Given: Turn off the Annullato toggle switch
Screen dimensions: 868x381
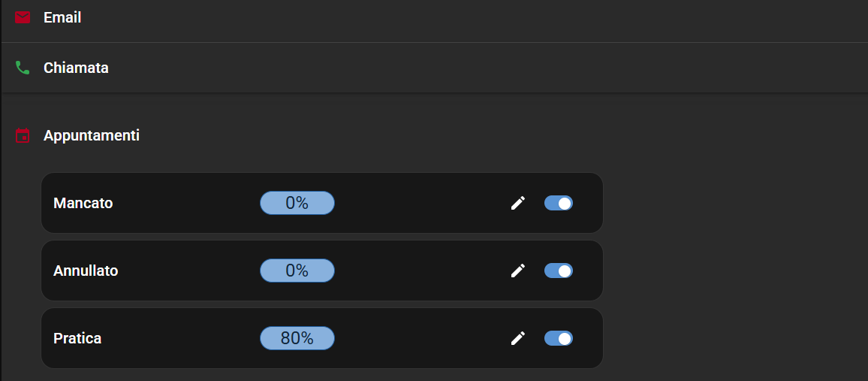Looking at the screenshot, I should [x=559, y=271].
